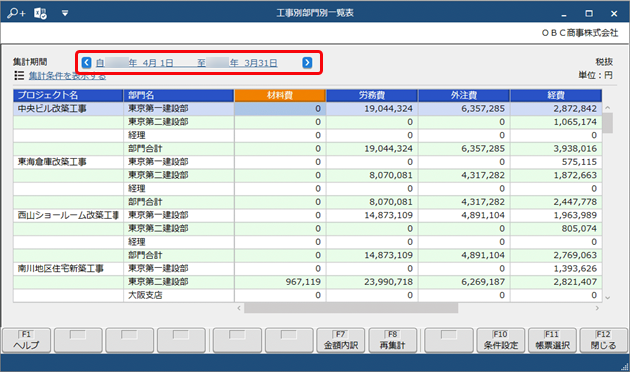The image size is (630, 372).
Task: Click the 1,065,174 経費 cell
Action: click(556, 122)
